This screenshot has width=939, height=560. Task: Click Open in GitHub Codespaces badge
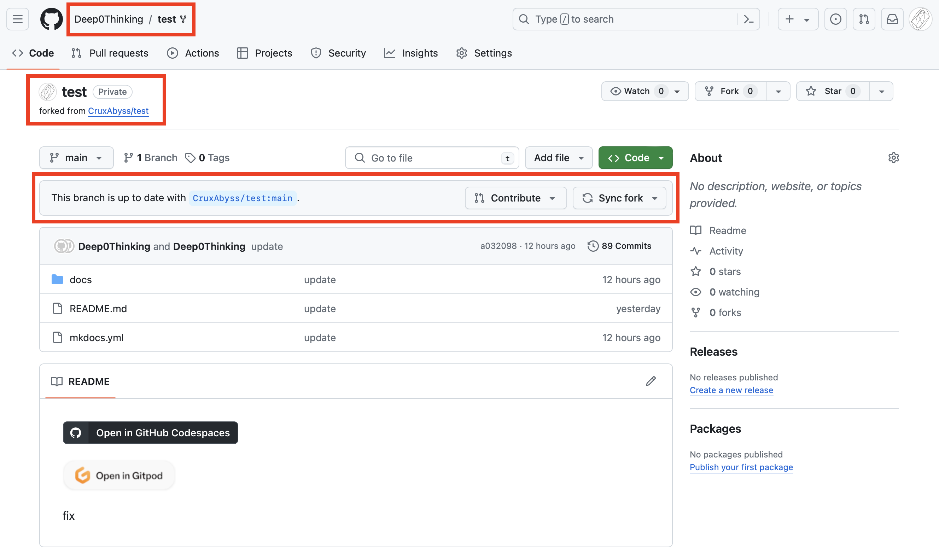(151, 433)
